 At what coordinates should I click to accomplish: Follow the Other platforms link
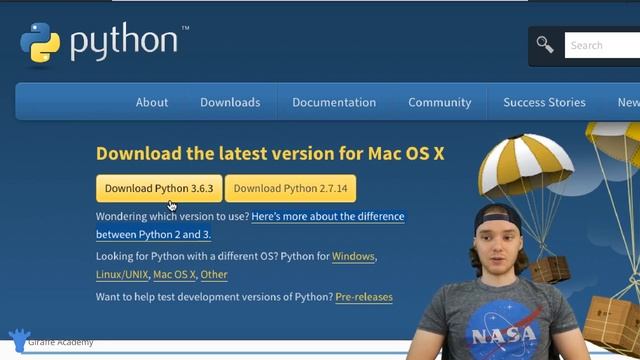tap(214, 275)
